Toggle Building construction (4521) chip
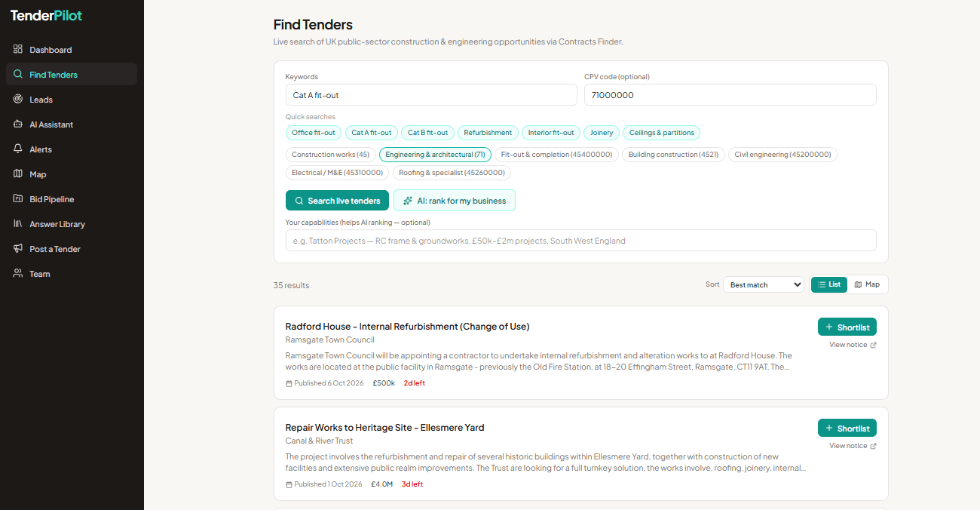Viewport: 980px width, 510px height. (674, 155)
